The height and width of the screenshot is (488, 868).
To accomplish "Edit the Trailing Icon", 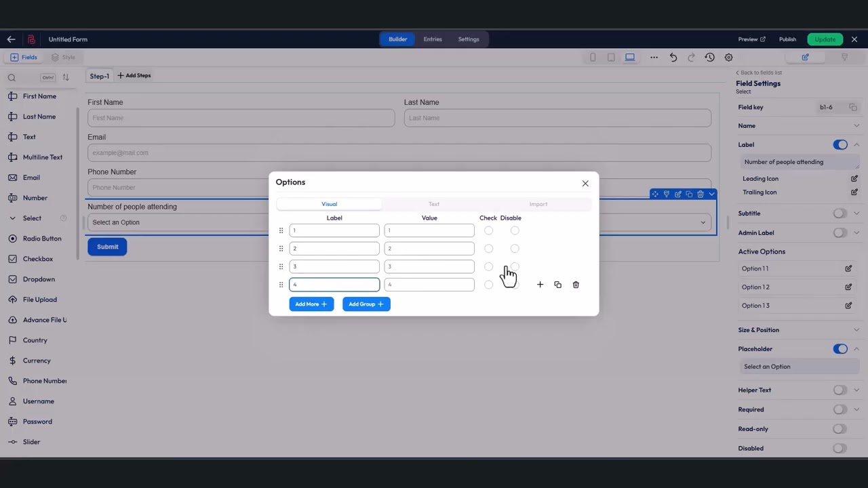I will tap(854, 192).
